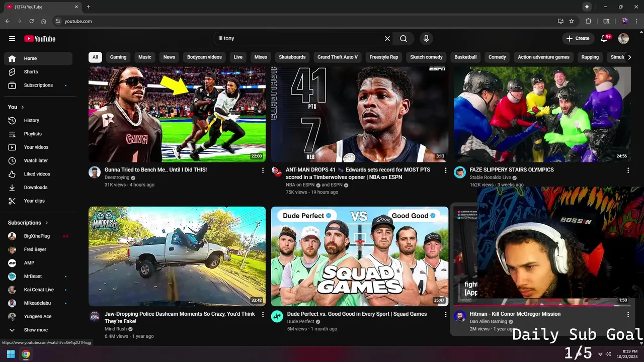Click the Dude Perfect channel avatar
The image size is (644, 362).
(x=277, y=316)
